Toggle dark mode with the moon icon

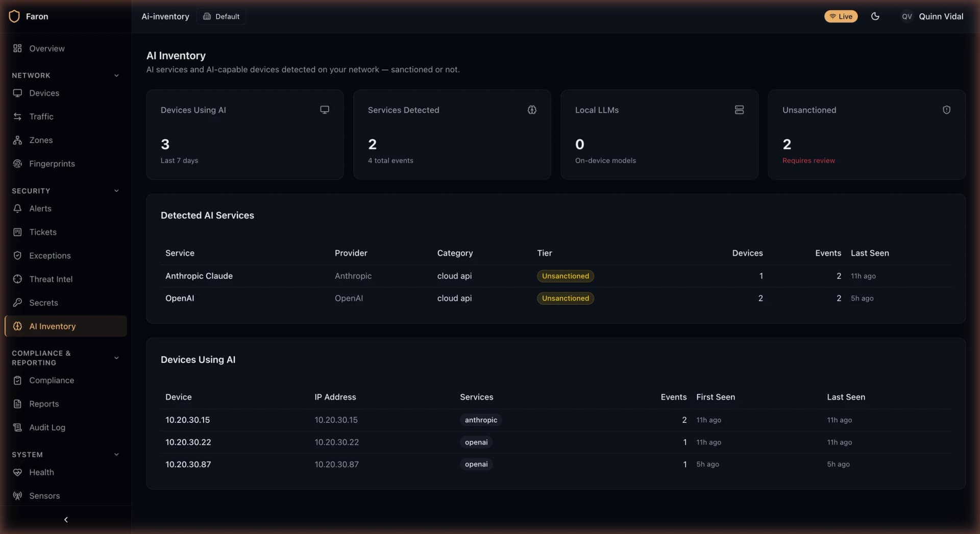[x=875, y=16]
